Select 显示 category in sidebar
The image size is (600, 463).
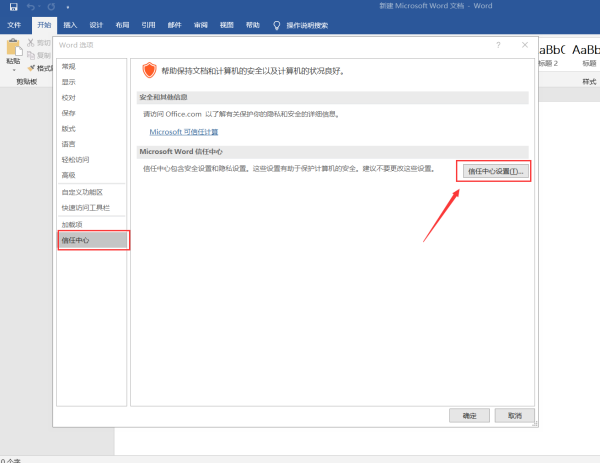68,82
